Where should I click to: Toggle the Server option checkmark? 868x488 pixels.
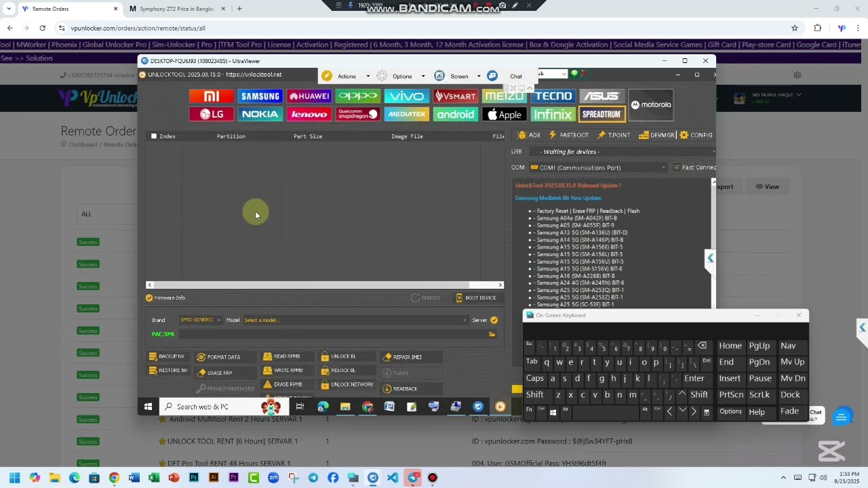click(494, 320)
